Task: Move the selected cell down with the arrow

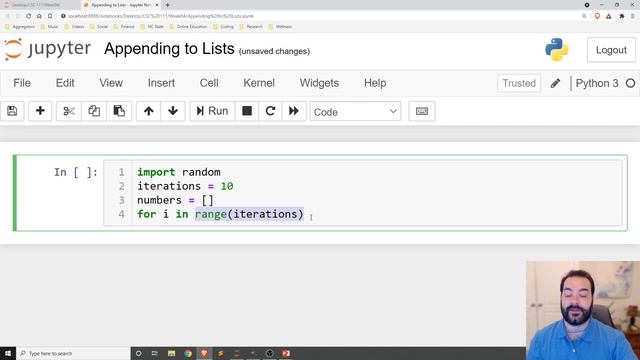Action: 173,111
